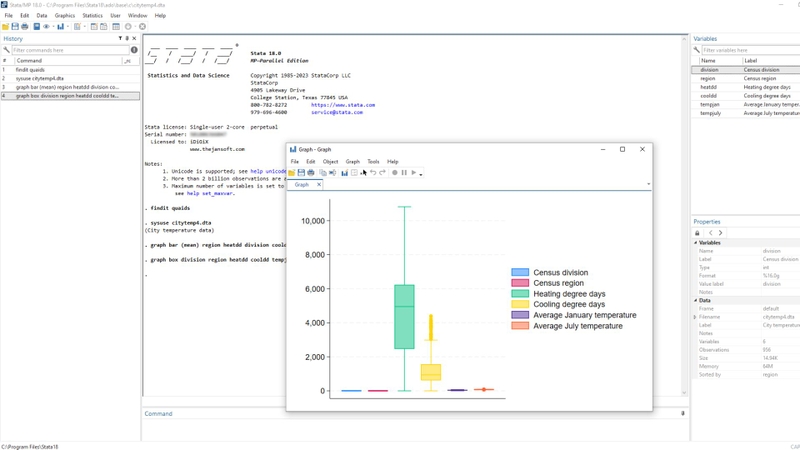
Task: Click the Heating degree days green legend swatch
Action: (x=520, y=294)
